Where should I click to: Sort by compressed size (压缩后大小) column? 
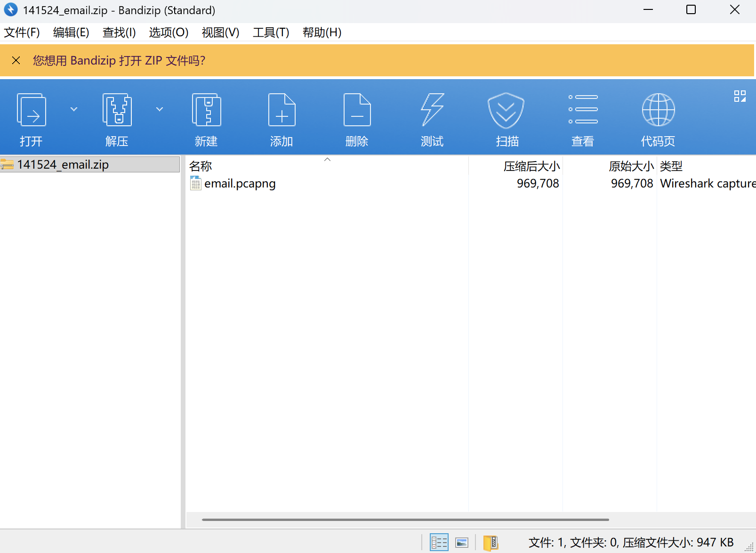click(516, 166)
